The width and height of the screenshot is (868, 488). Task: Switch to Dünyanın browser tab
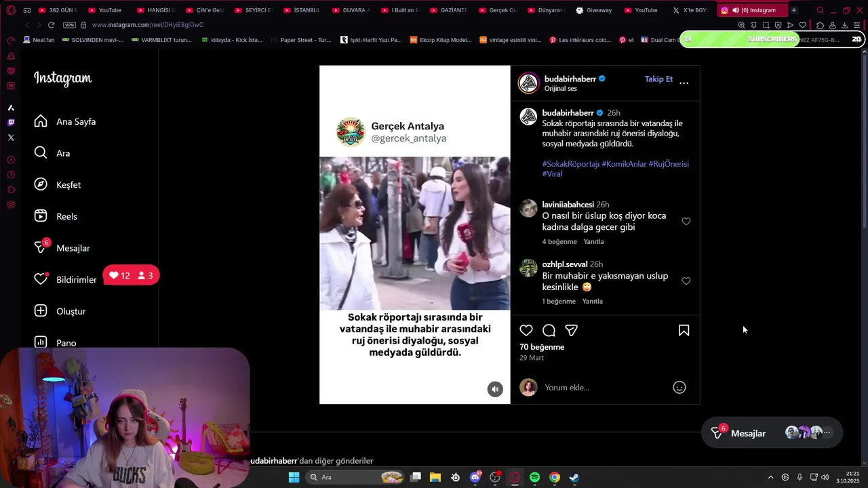pyautogui.click(x=546, y=10)
